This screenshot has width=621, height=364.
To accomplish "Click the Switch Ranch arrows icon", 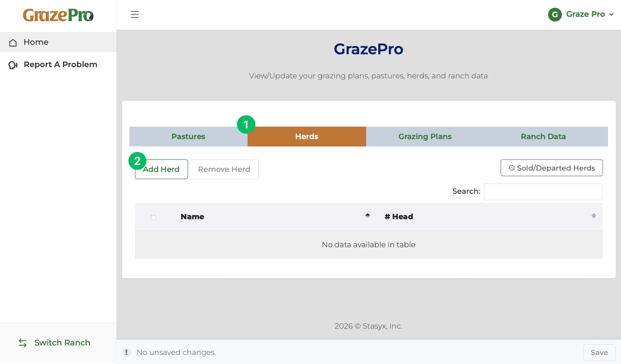I will [x=23, y=343].
